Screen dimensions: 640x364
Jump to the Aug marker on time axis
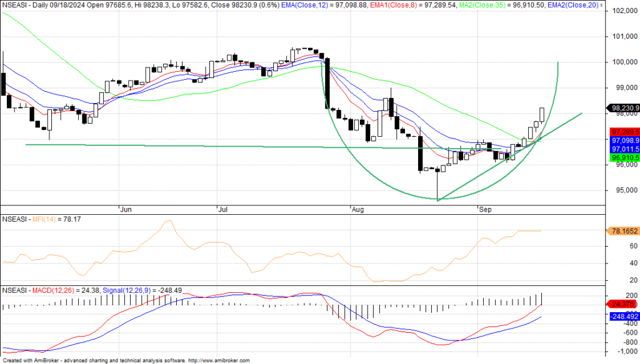(x=357, y=210)
